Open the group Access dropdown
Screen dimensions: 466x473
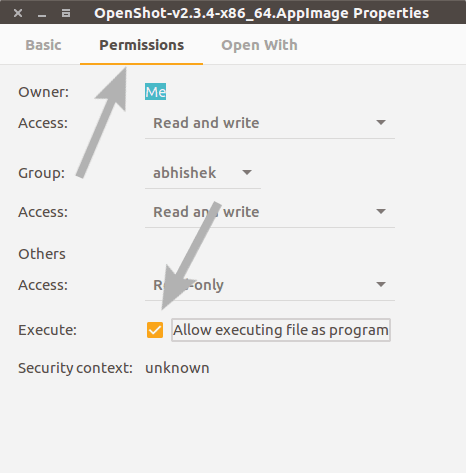tap(270, 212)
